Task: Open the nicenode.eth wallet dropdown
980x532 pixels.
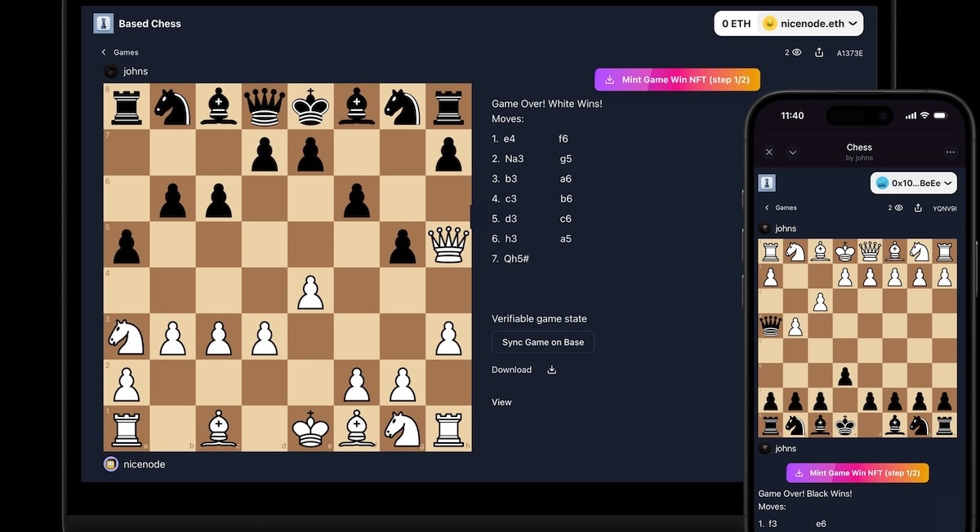Action: pos(810,24)
